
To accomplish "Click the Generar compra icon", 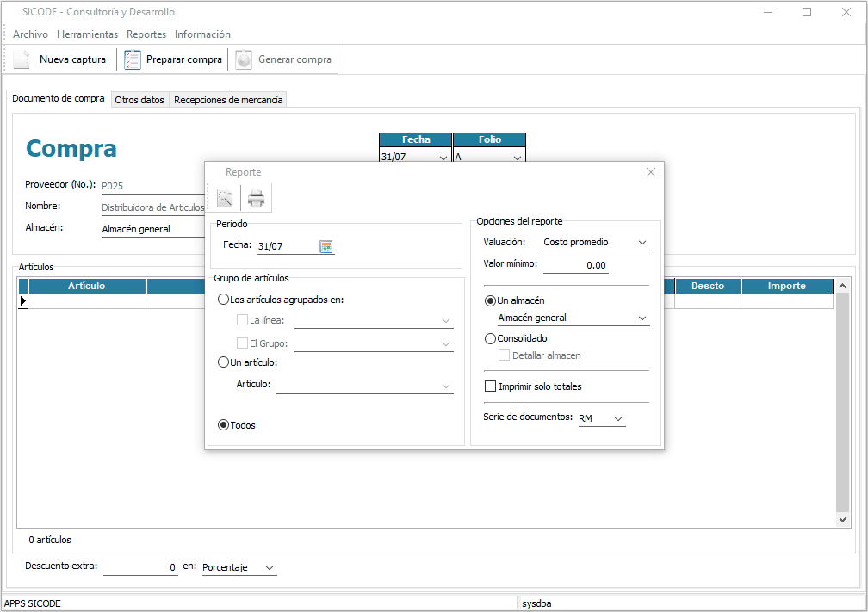I will click(244, 59).
